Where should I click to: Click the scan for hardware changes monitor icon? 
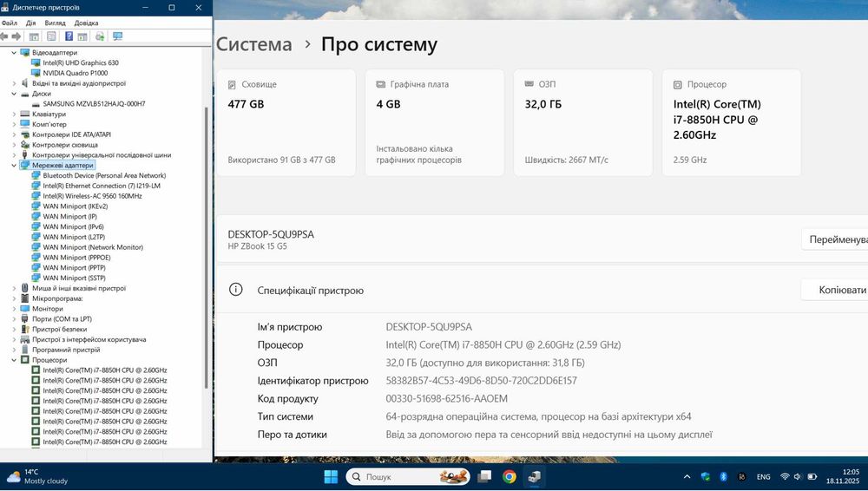[117, 36]
